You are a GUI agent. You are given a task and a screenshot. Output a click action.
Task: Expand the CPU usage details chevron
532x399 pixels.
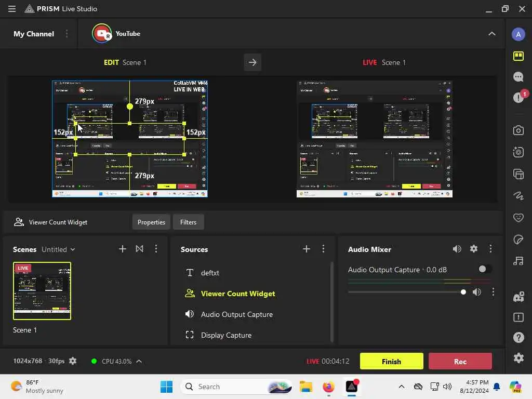[x=139, y=361]
